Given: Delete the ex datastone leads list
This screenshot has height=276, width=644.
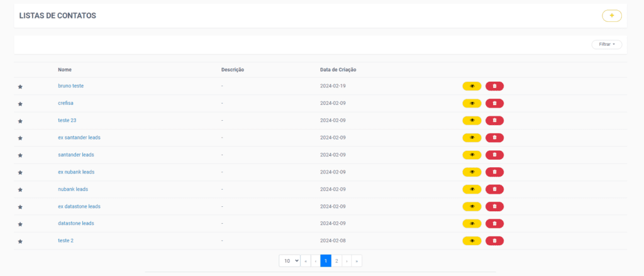Looking at the screenshot, I should [x=494, y=206].
